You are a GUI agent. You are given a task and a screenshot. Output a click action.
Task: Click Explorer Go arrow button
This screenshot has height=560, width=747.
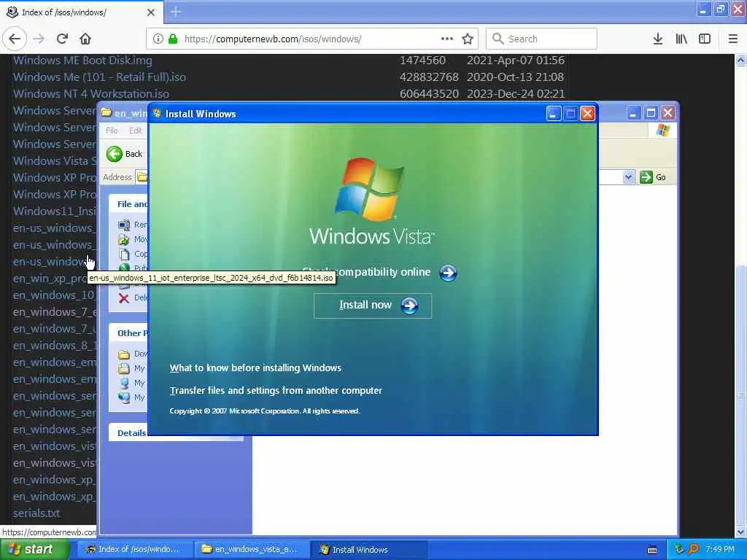646,177
